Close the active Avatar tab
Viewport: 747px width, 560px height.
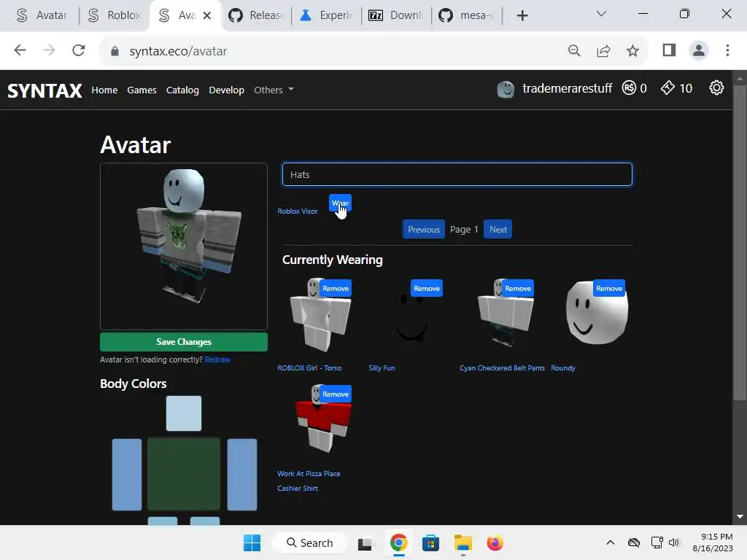[206, 16]
